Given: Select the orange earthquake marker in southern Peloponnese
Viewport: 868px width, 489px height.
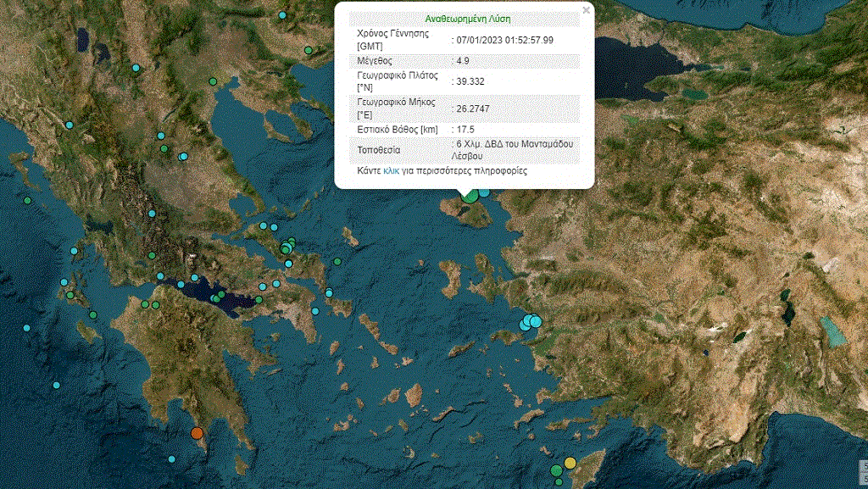Looking at the screenshot, I should click(198, 434).
